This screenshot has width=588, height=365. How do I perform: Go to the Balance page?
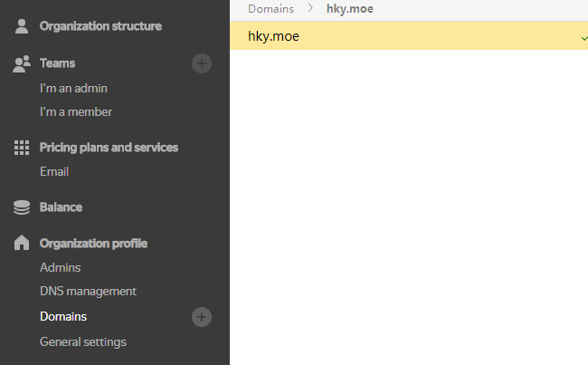point(61,207)
